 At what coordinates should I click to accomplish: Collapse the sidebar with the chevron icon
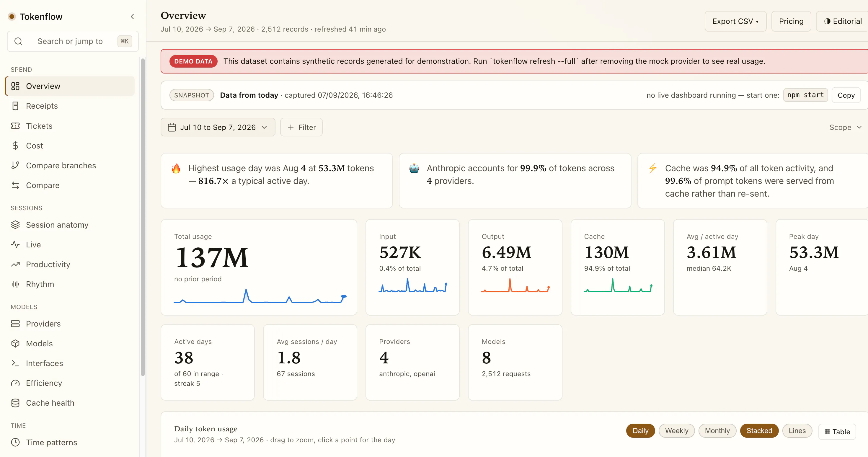tap(133, 17)
